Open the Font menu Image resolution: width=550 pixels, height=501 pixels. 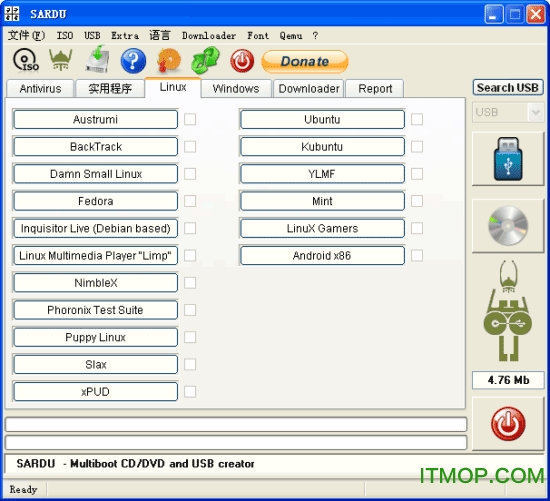pyautogui.click(x=258, y=35)
